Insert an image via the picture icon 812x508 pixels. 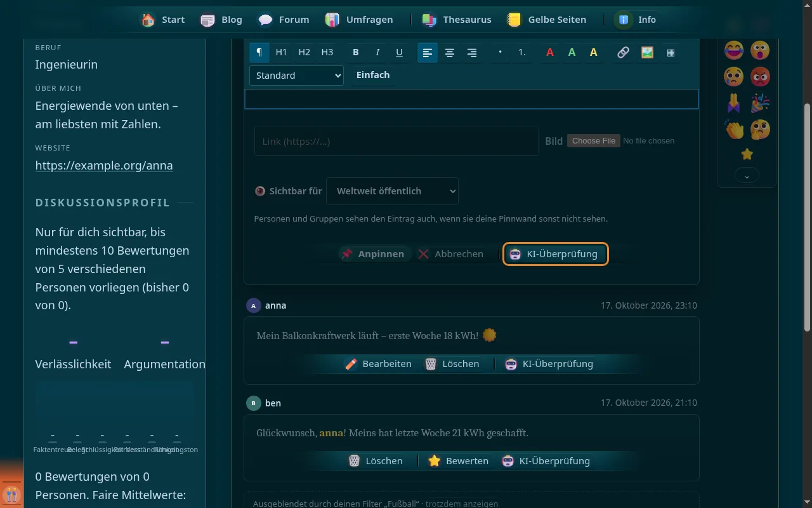tap(647, 53)
